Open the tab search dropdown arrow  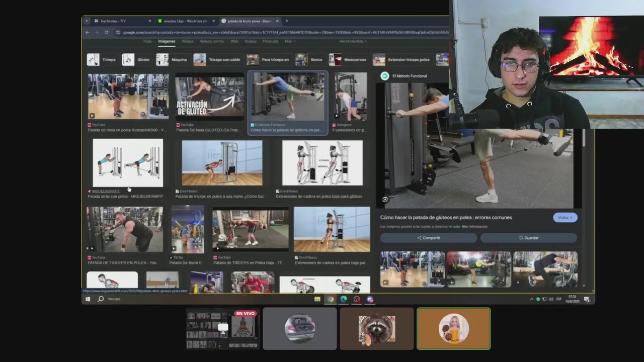point(87,21)
